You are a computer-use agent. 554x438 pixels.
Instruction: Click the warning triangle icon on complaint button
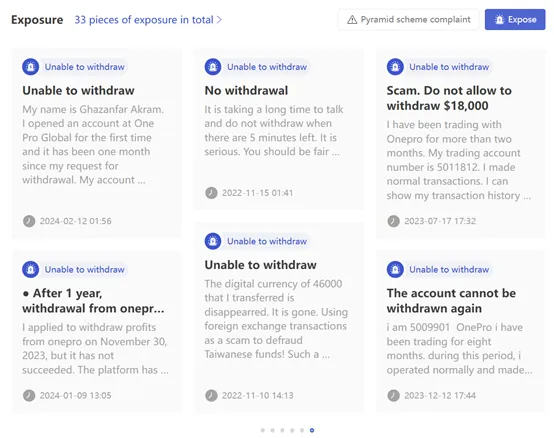click(x=352, y=19)
